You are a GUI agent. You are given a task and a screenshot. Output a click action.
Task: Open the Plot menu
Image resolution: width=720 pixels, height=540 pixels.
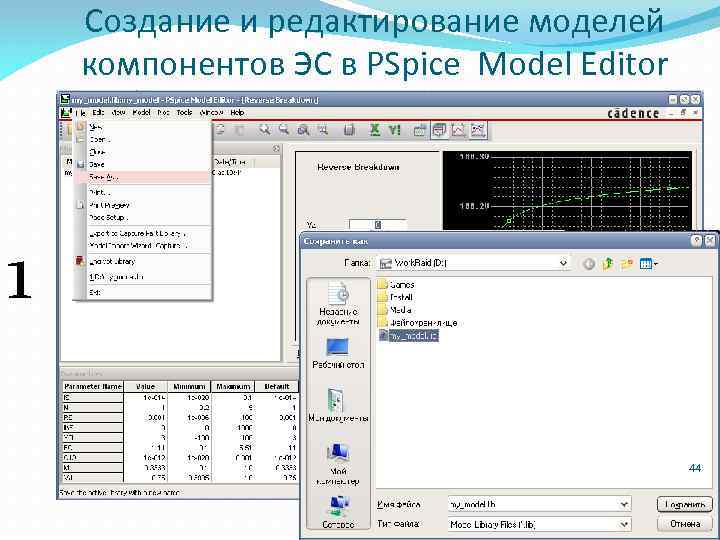pyautogui.click(x=163, y=112)
